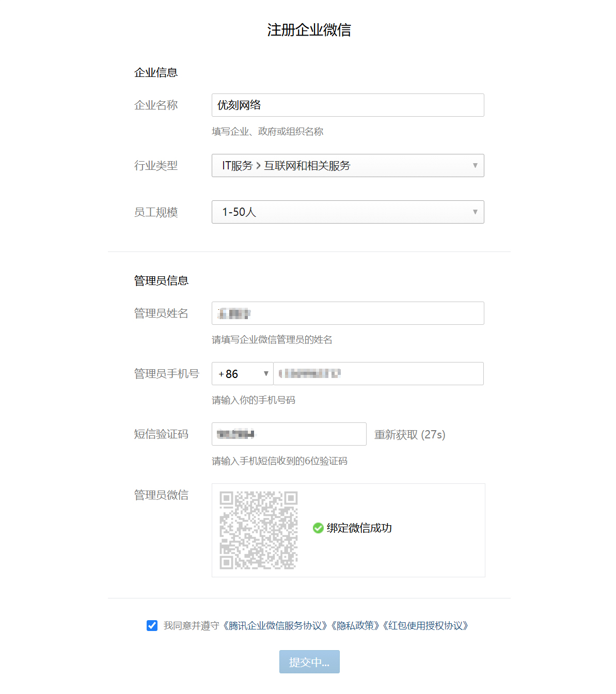Image resolution: width=616 pixels, height=694 pixels.
Task: Click the hint 请输入你的手机号码
Action: (254, 400)
